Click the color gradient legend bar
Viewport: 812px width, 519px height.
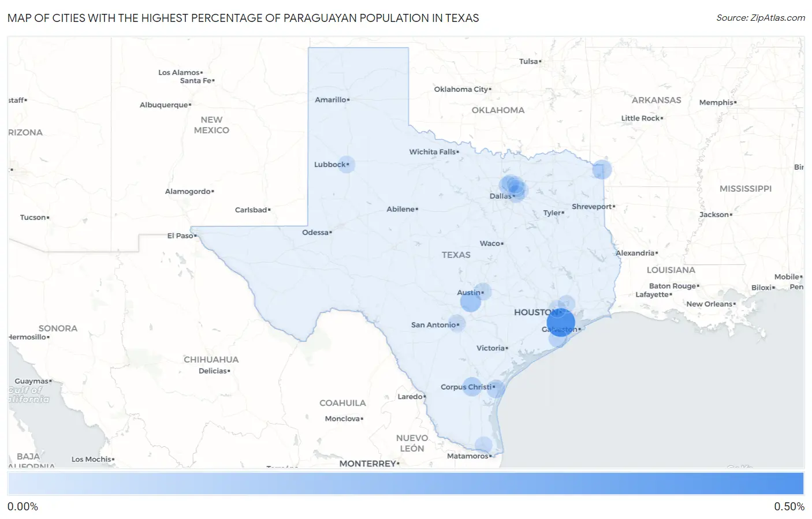click(x=405, y=483)
